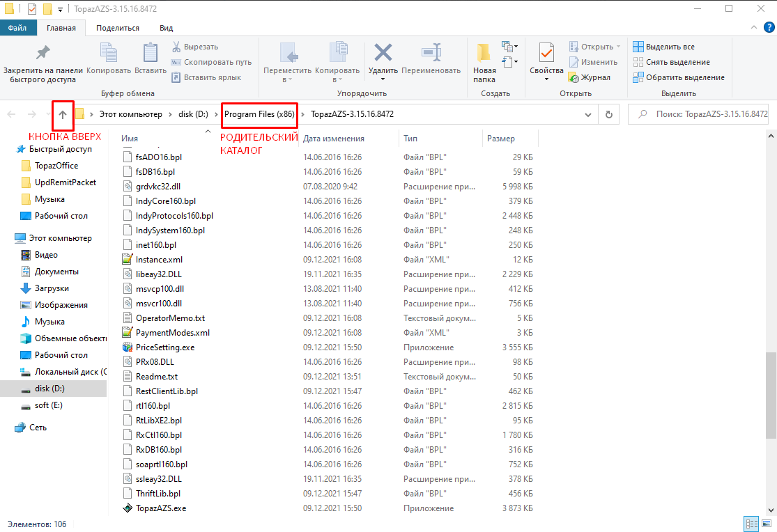Click Program Files (x86) in the address path
777x532 pixels.
(259, 114)
